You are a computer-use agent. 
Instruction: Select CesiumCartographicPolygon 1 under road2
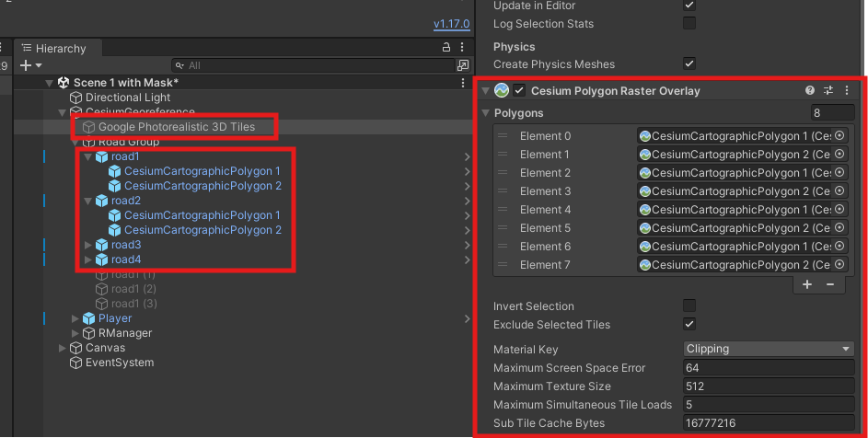[x=203, y=215]
